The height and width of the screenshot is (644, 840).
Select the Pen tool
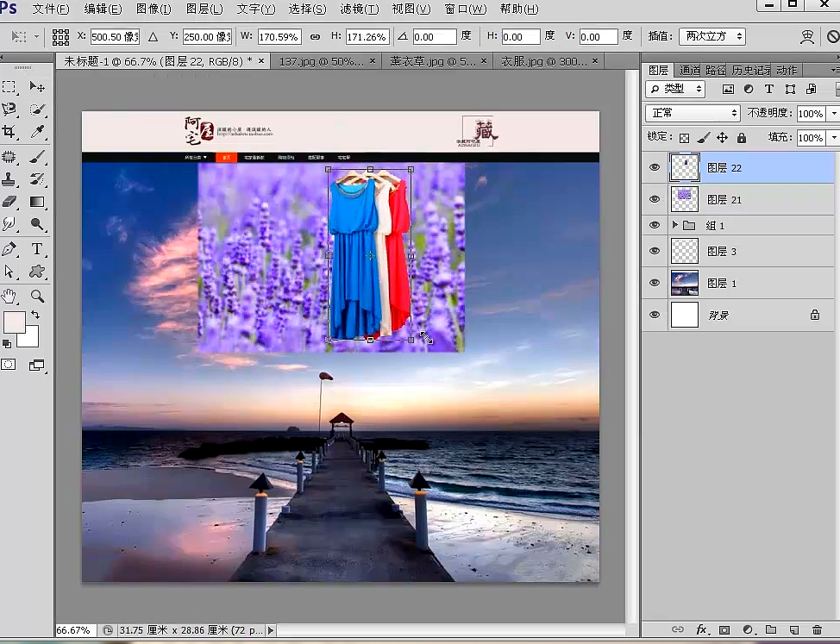tap(9, 249)
